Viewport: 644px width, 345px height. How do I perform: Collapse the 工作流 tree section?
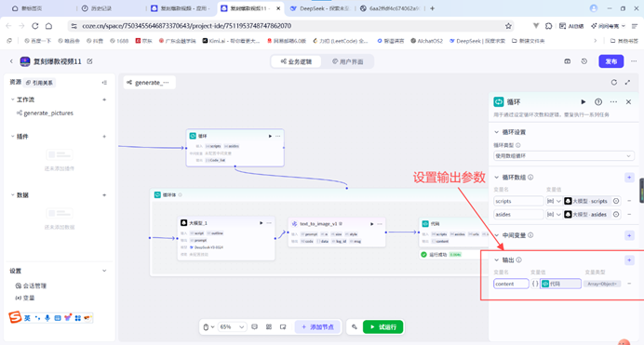[x=12, y=100]
